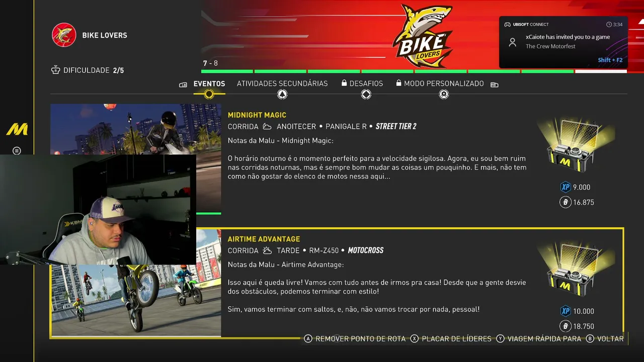Select the locked MODO PERSONALIZADO tab
This screenshot has height=362, width=644.
tap(440, 83)
